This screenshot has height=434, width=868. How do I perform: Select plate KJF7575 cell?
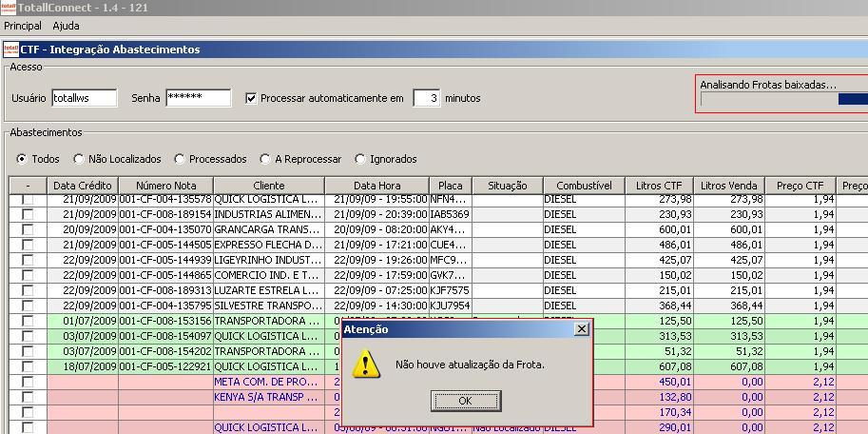450,290
